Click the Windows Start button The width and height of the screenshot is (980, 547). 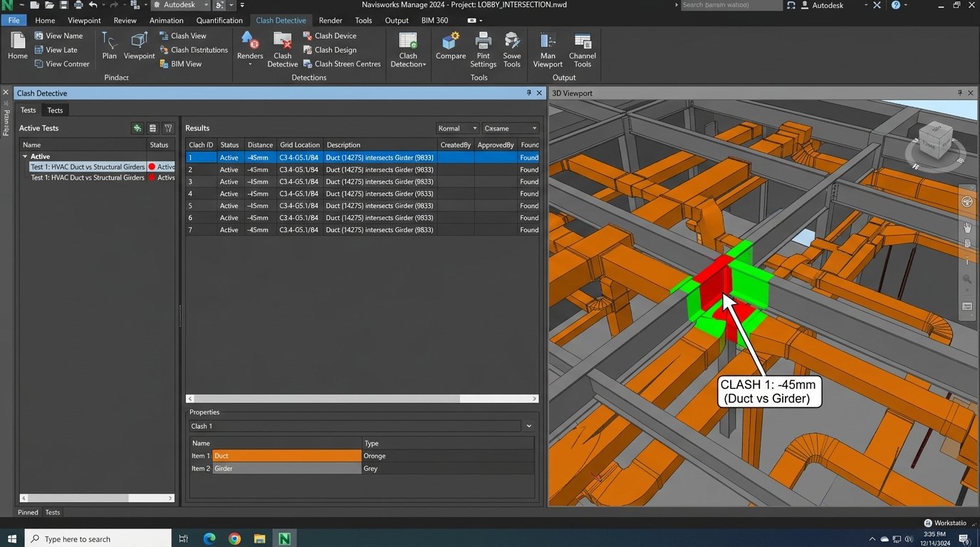click(12, 538)
